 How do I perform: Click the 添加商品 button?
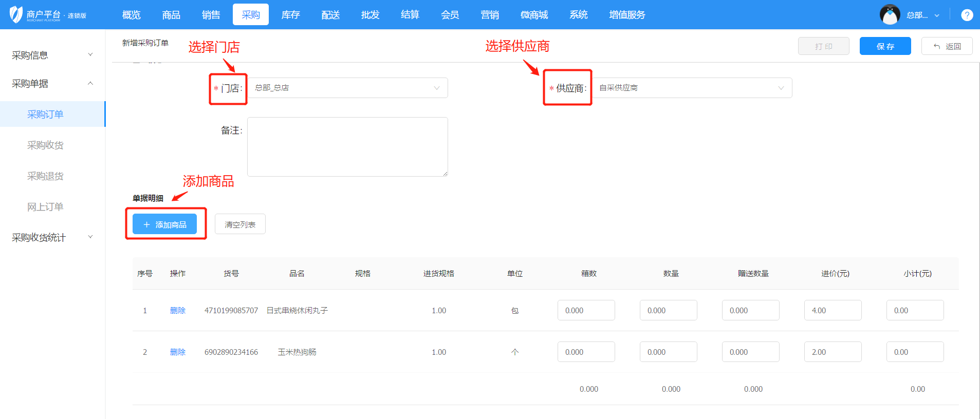(164, 224)
